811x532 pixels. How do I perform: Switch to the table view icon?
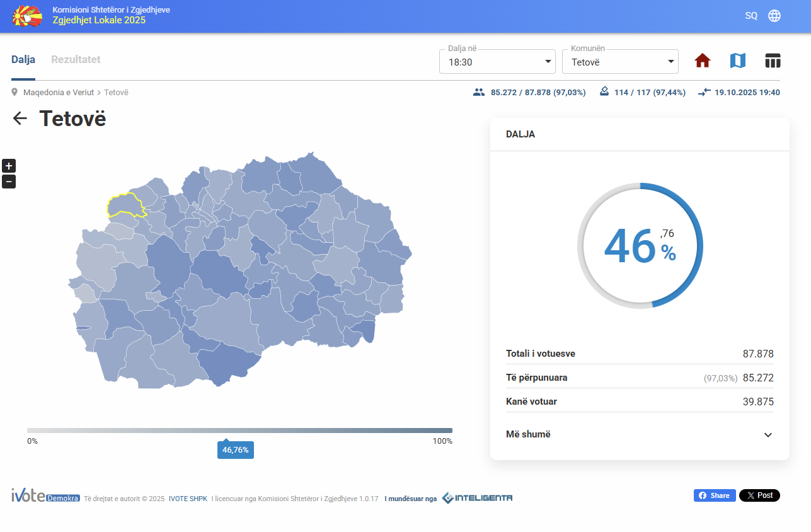773,61
